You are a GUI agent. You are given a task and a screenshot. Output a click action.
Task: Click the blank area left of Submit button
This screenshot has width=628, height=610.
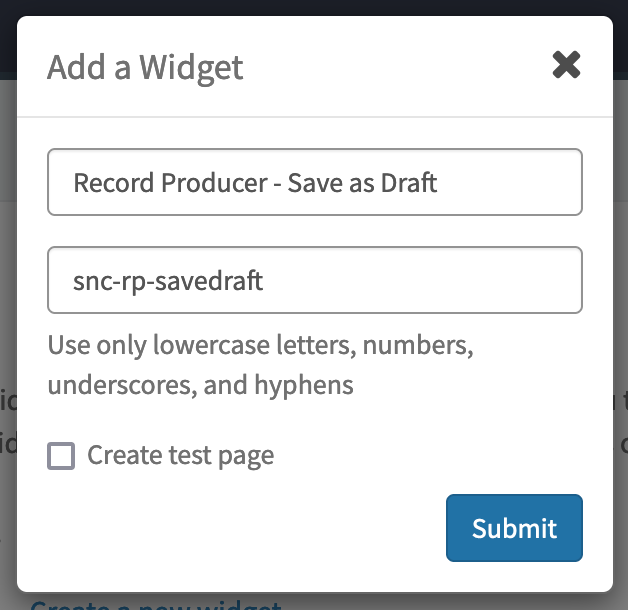coord(246,528)
